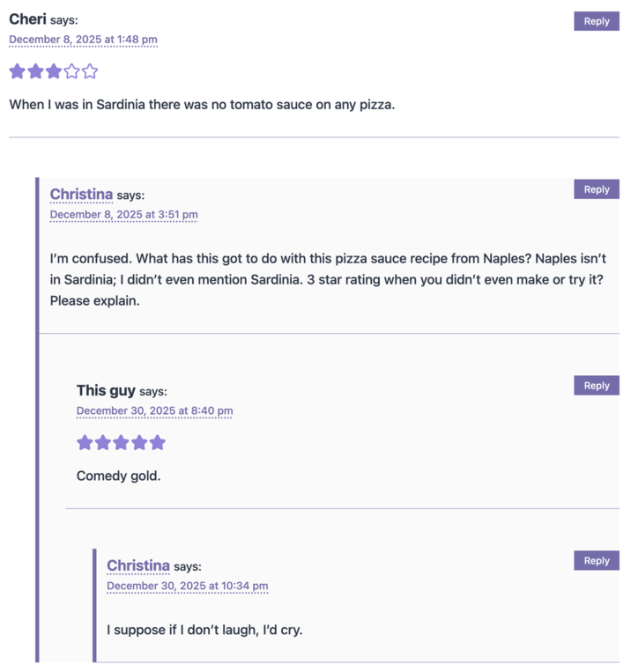The image size is (631, 672).
Task: Open December 30, 2025 at 10:34 pm permalink
Action: (187, 586)
